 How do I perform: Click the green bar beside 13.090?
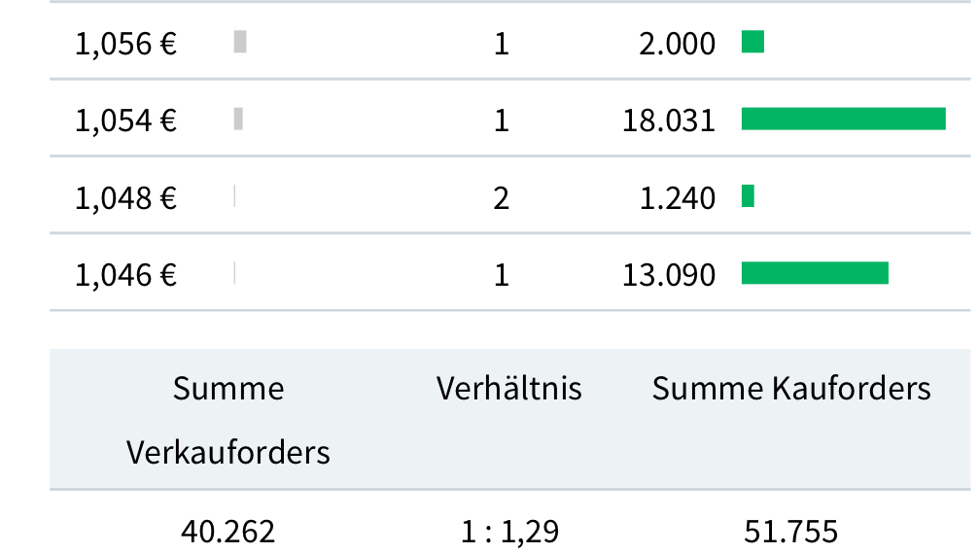[x=815, y=273]
